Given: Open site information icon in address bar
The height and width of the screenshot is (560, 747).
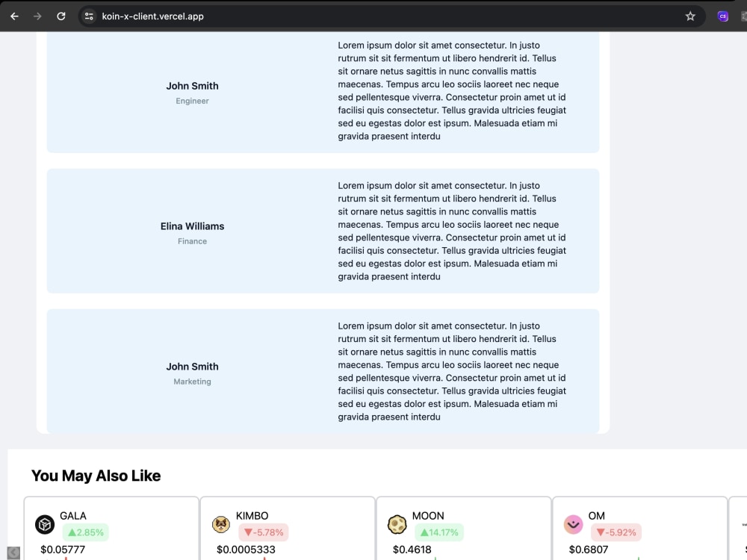Looking at the screenshot, I should pos(89,16).
